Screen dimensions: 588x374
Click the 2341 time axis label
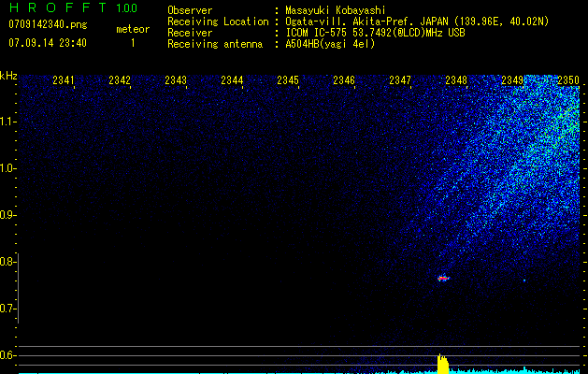tap(63, 80)
